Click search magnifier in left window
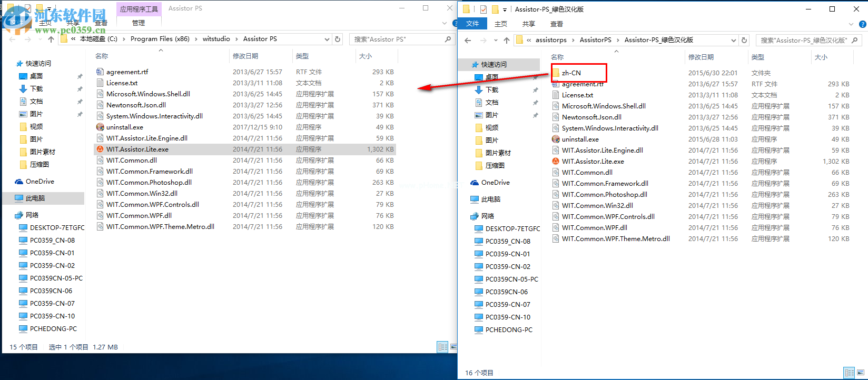 (x=448, y=39)
